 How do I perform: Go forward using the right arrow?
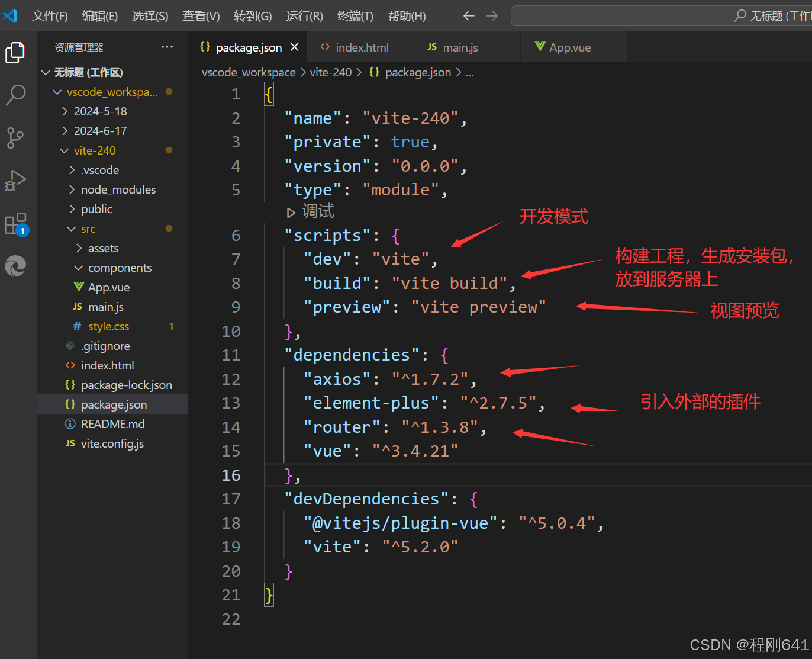point(492,16)
